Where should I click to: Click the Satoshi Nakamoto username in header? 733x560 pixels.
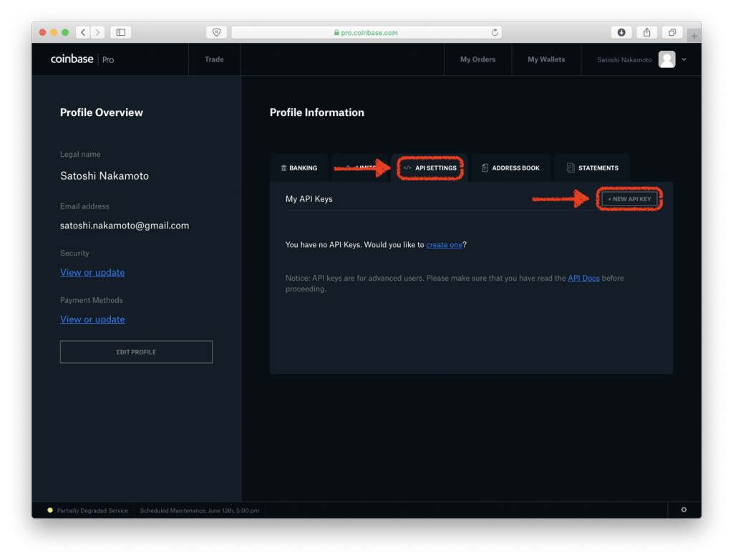tap(624, 59)
